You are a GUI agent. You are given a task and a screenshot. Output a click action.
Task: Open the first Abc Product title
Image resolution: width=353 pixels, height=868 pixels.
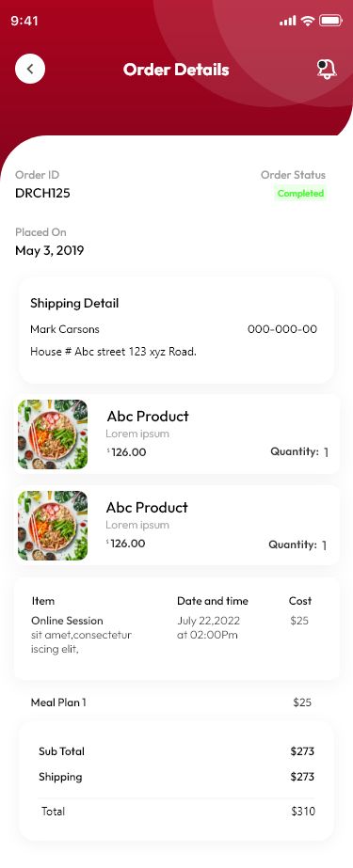(148, 417)
